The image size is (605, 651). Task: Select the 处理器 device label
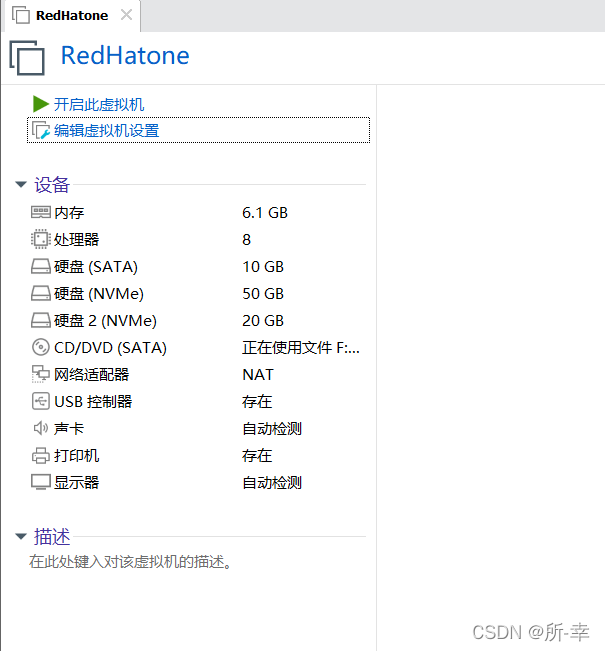click(77, 240)
